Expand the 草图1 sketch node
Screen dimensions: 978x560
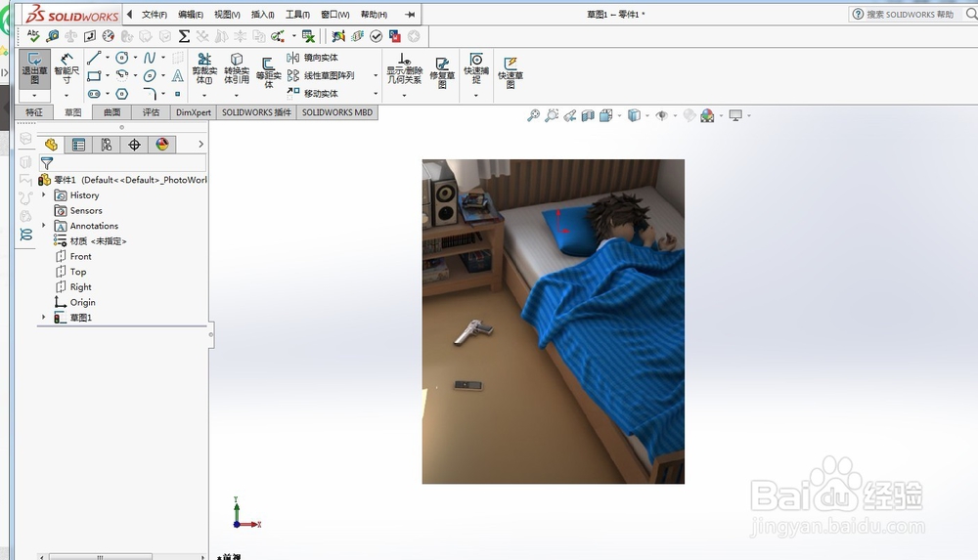tap(44, 317)
